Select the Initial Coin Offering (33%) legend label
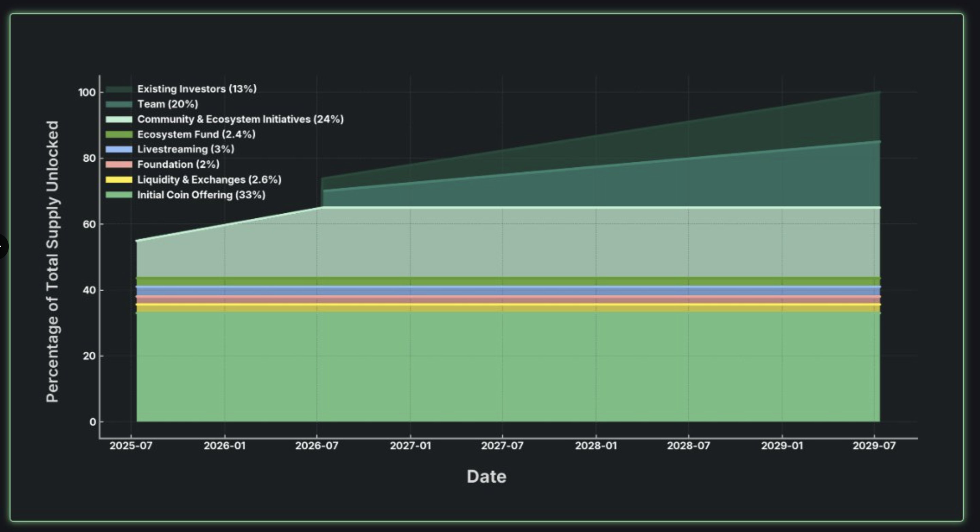This screenshot has height=532, width=980. click(x=201, y=195)
